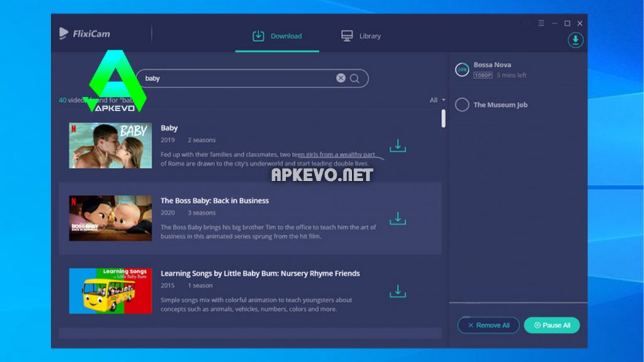Click the "1 season" label under Learning Songs

pyautogui.click(x=200, y=285)
